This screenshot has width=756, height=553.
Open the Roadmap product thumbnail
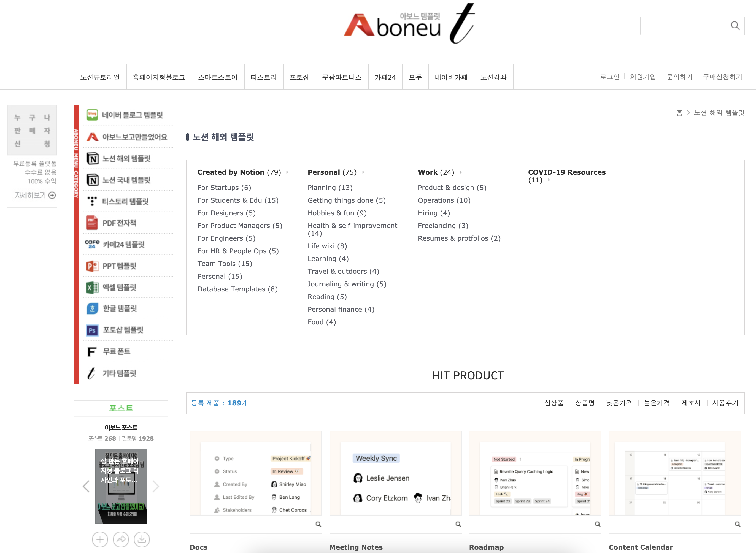click(x=535, y=473)
